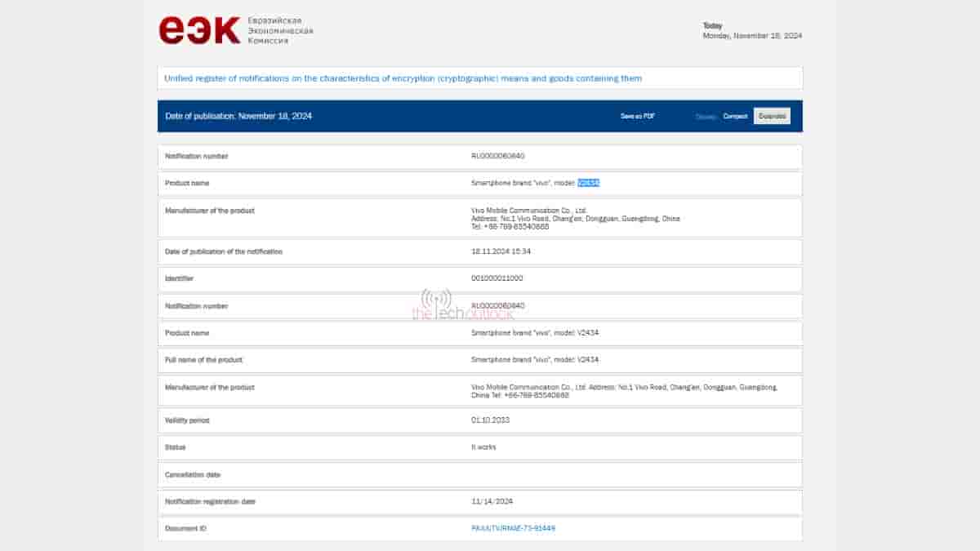
Task: Click the Евразийская Экономическая Комиссия logo text
Action: click(278, 30)
